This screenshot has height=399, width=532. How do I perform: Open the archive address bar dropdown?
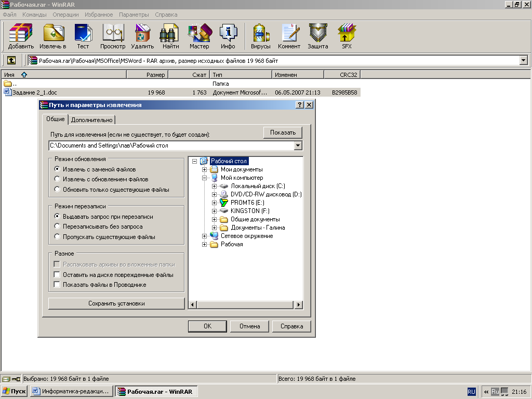tap(524, 60)
